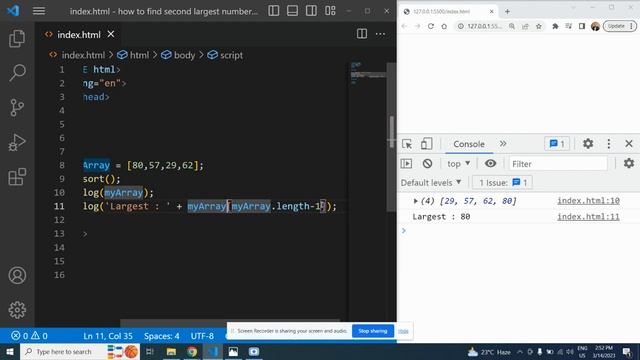This screenshot has width=640, height=360.
Task: Open the Extensions view
Action: click(17, 177)
